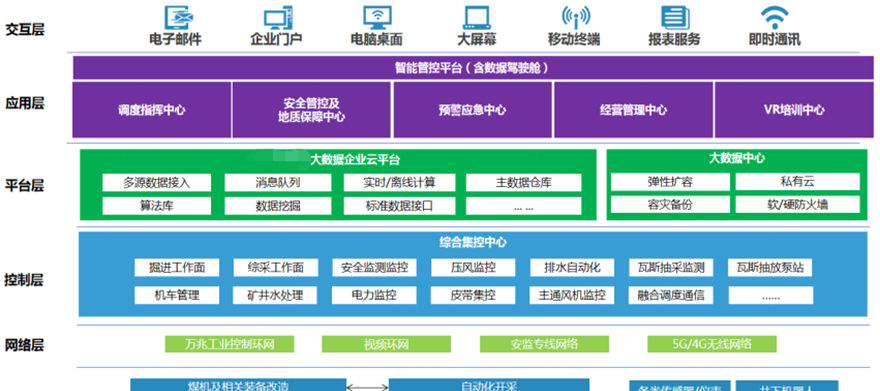Click the 安全监测监控 box
Image resolution: width=880 pixels, height=391 pixels.
tap(374, 268)
